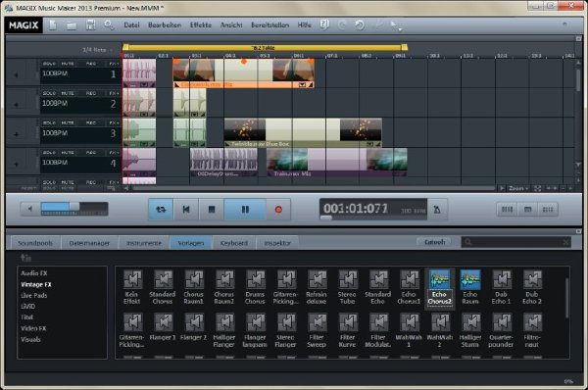The height and width of the screenshot is (390, 588).
Task: Click the zoom-to-fit icon next to Zoom
Action: coord(537,188)
